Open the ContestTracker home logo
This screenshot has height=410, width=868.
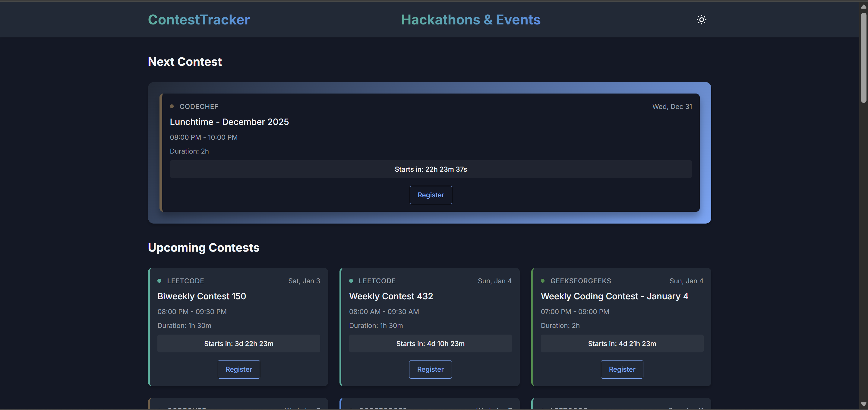[199, 20]
